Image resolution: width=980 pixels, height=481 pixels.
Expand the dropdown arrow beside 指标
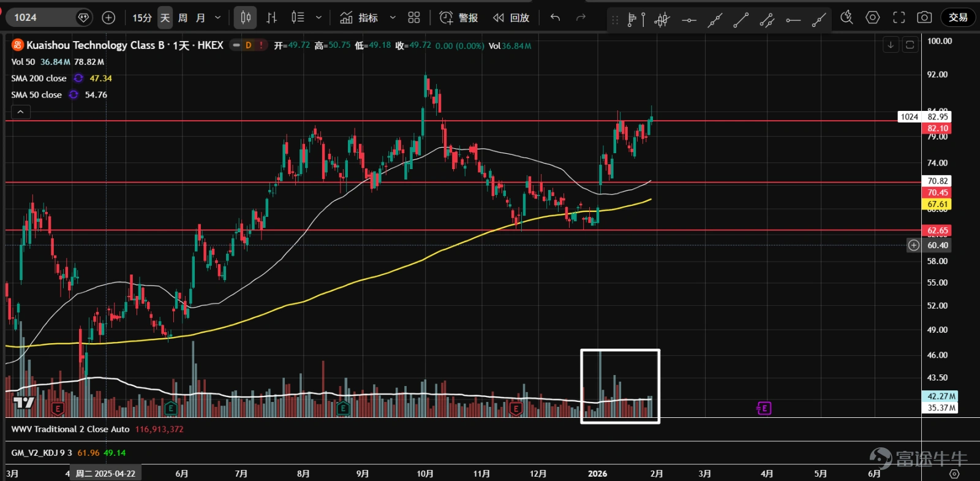(393, 17)
